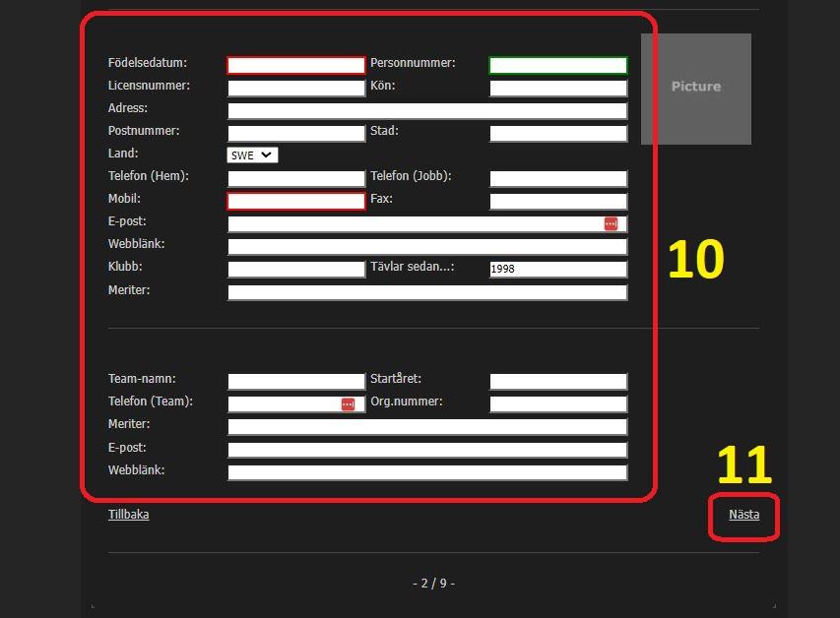Click the Tävlar sedan field showing 1998
840x618 pixels.
(557, 270)
